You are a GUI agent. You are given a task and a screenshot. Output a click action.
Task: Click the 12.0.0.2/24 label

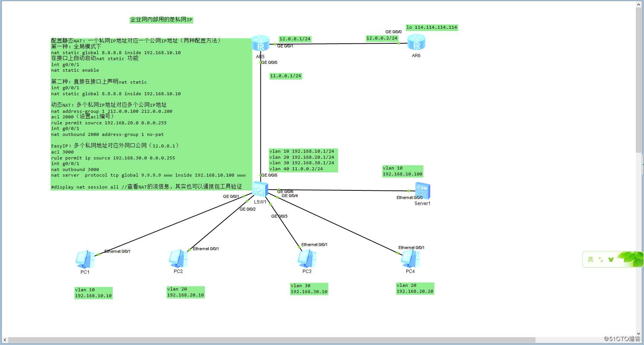click(x=382, y=38)
